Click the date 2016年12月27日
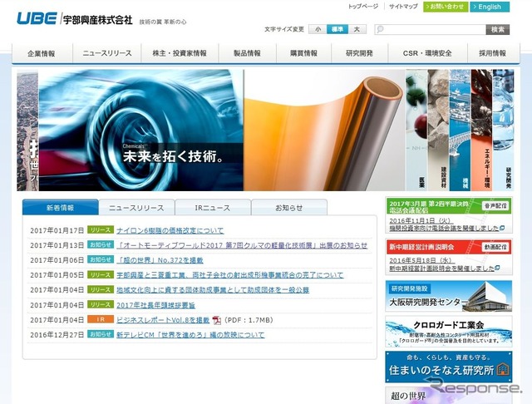The height and width of the screenshot is (404, 532). (57, 335)
